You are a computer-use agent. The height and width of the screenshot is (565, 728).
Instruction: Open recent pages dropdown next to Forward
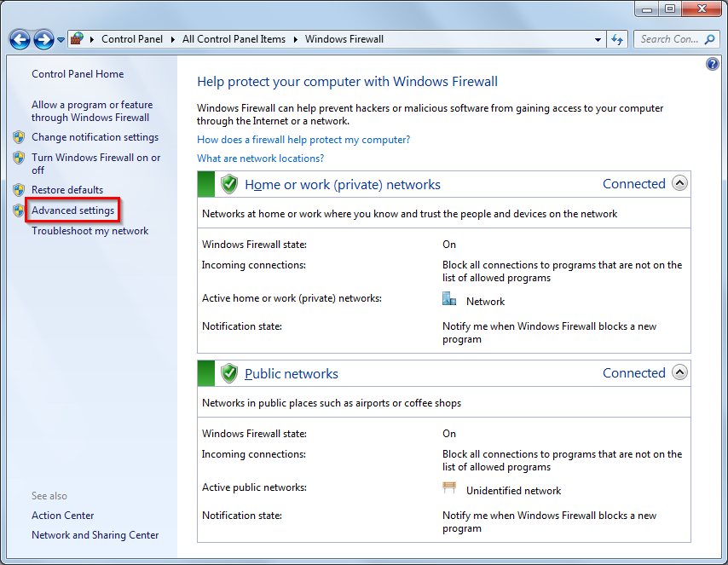(x=61, y=40)
